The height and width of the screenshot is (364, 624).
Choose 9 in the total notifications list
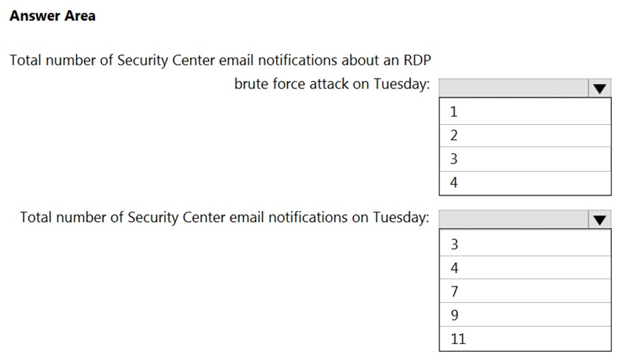525,315
